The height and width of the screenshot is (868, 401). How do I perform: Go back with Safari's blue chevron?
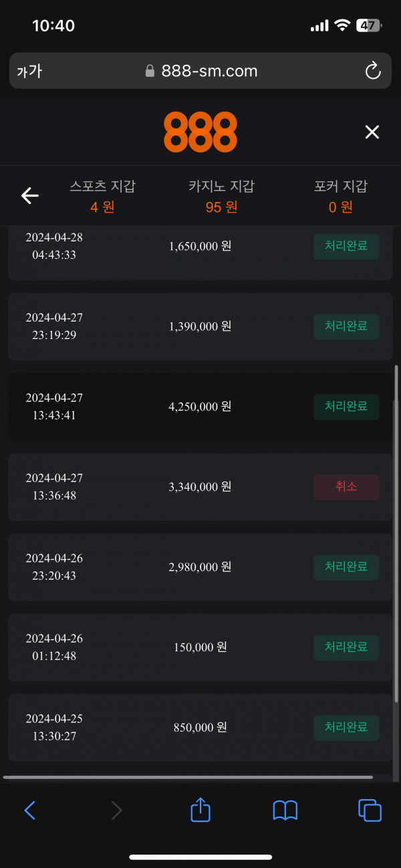point(30,810)
